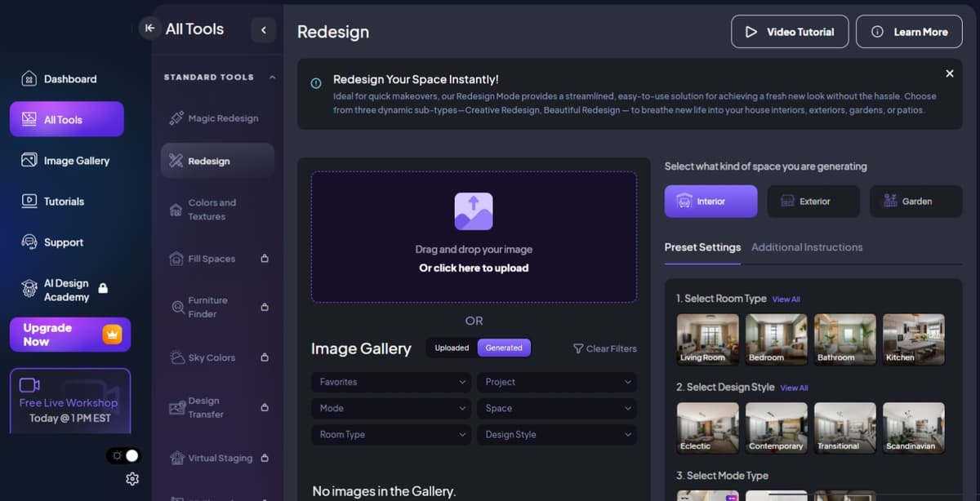Open the Colors and Textures tool

[x=217, y=210]
